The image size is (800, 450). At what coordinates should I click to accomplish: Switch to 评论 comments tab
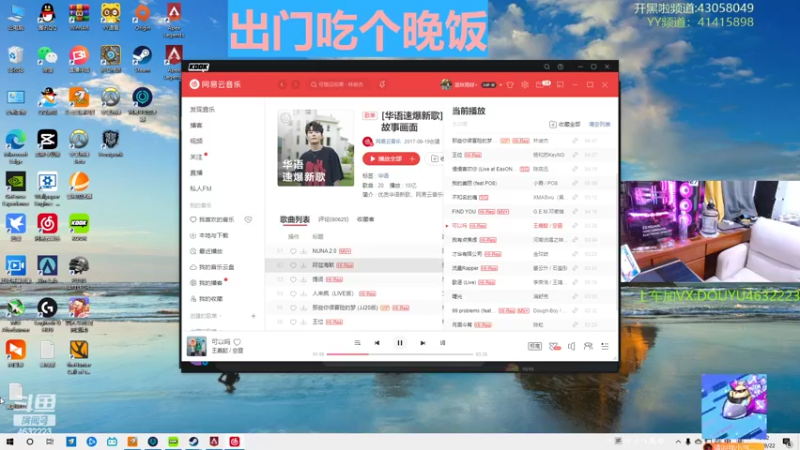coord(333,219)
